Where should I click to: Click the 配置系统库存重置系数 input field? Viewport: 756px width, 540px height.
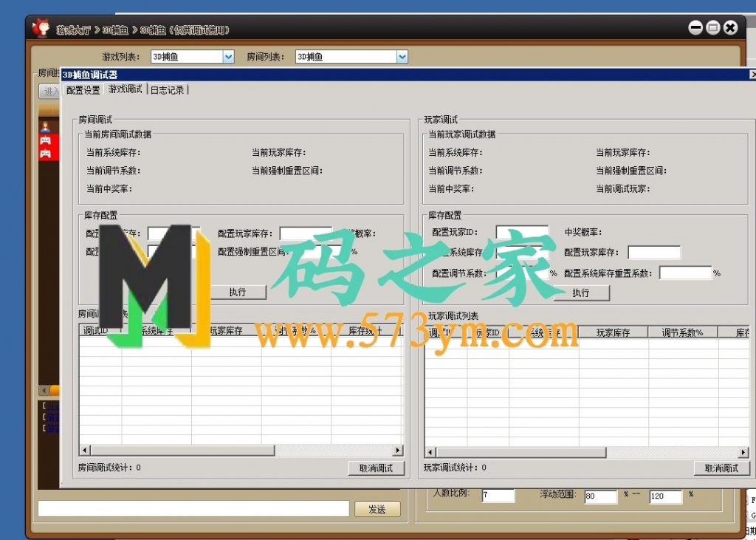pos(686,273)
